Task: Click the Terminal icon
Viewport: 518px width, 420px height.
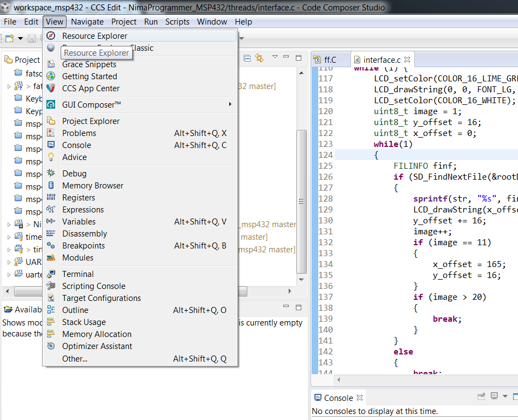Action: 51,274
